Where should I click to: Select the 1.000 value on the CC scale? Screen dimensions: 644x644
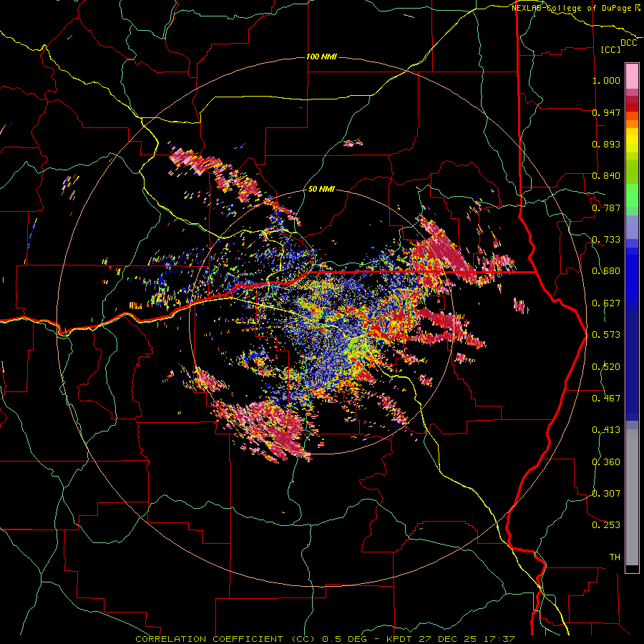click(606, 80)
